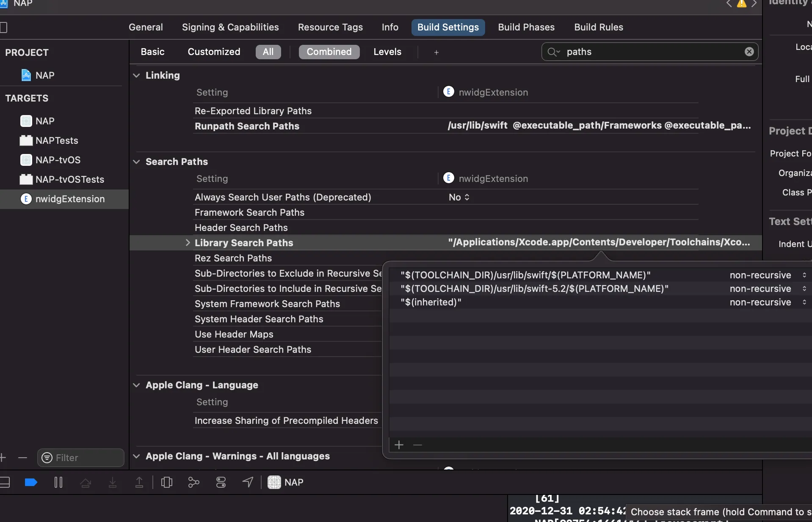Toggle breakpoints activation in the debug bar
The height and width of the screenshot is (522, 812).
point(31,482)
